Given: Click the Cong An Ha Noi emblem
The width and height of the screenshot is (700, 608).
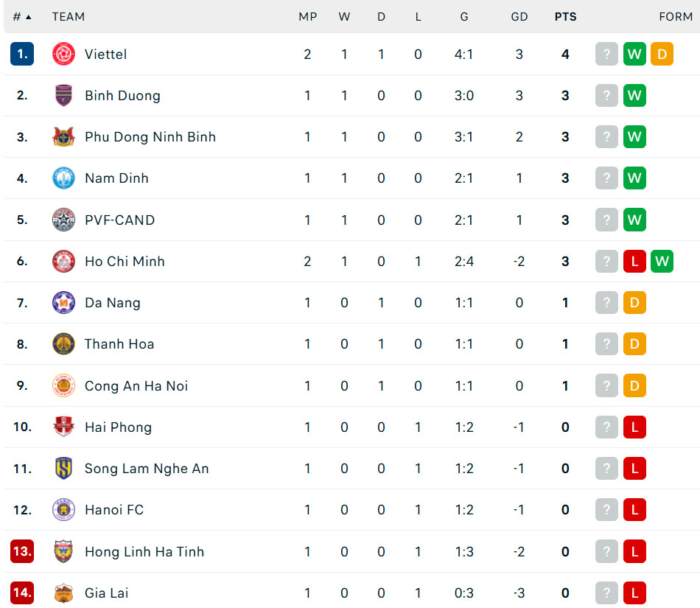Looking at the screenshot, I should click(x=63, y=385).
